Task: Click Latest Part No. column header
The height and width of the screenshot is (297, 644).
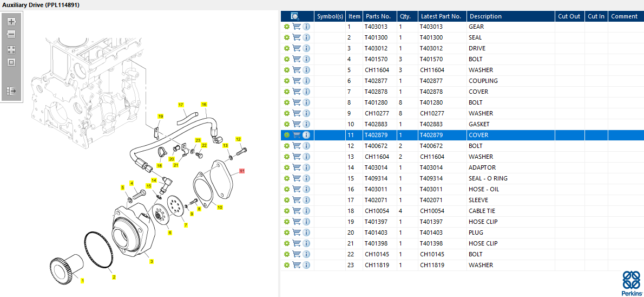Action: click(442, 16)
